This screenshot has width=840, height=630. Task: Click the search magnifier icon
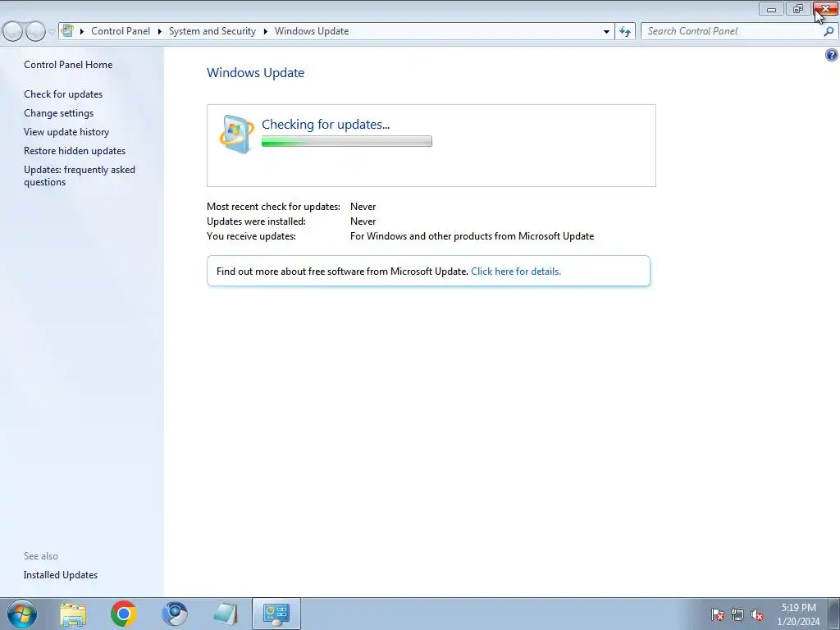pyautogui.click(x=829, y=31)
